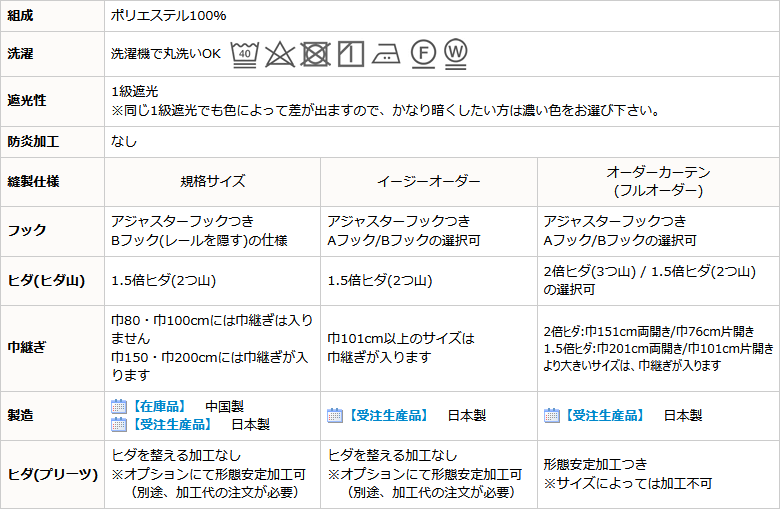Open 【受注生産品】 link in オーダーカーテン column
780x509 pixels.
point(604,415)
